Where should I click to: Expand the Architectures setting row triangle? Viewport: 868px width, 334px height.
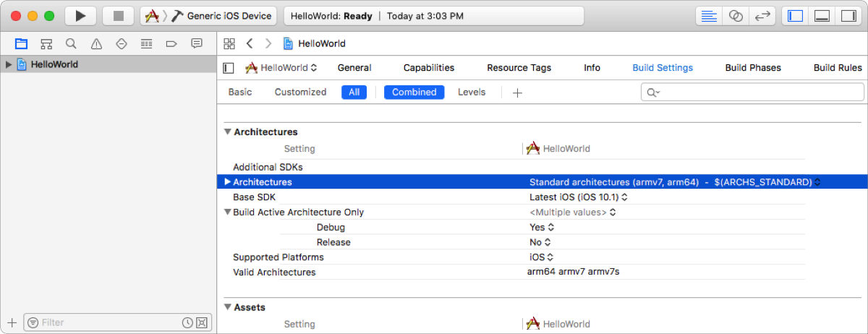[228, 182]
